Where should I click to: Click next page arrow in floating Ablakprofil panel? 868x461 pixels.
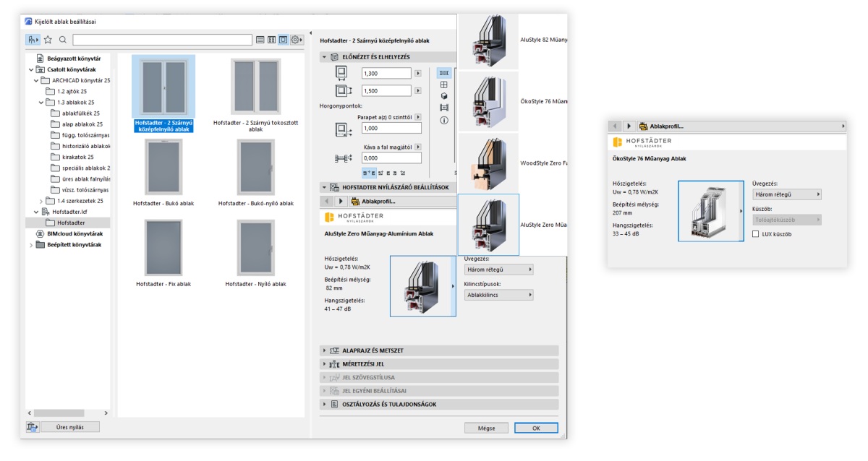point(629,126)
